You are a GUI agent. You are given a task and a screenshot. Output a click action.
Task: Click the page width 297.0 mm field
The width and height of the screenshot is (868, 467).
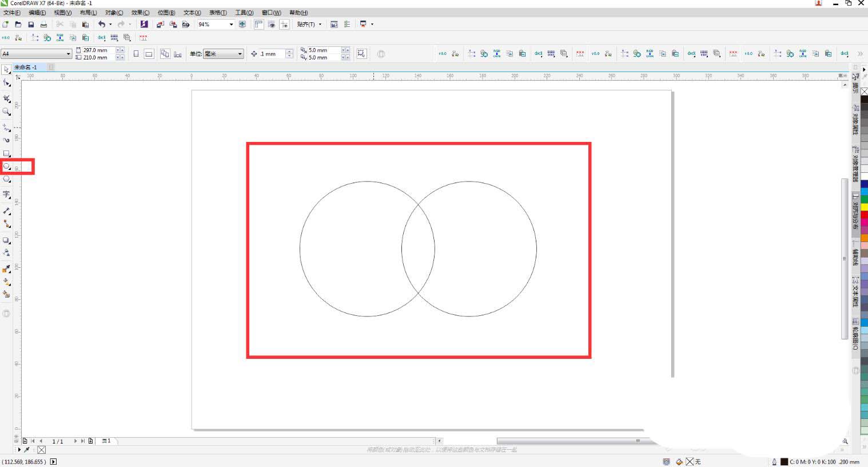98,50
